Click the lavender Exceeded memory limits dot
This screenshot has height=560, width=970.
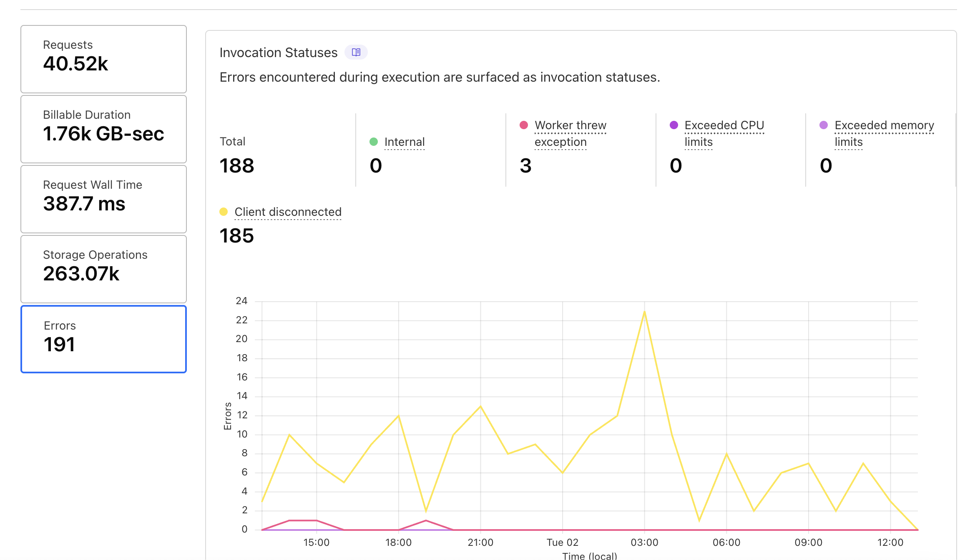point(824,125)
